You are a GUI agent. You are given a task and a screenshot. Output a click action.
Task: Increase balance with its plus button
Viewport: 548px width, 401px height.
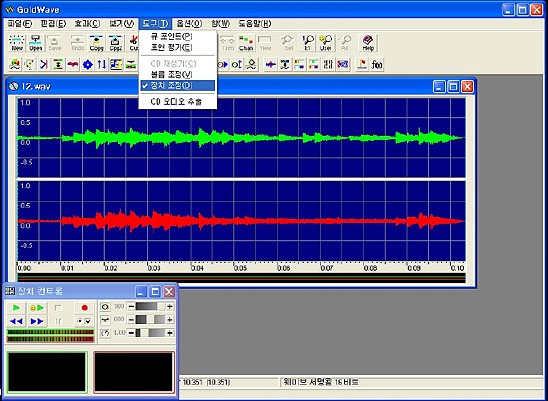pyautogui.click(x=170, y=320)
